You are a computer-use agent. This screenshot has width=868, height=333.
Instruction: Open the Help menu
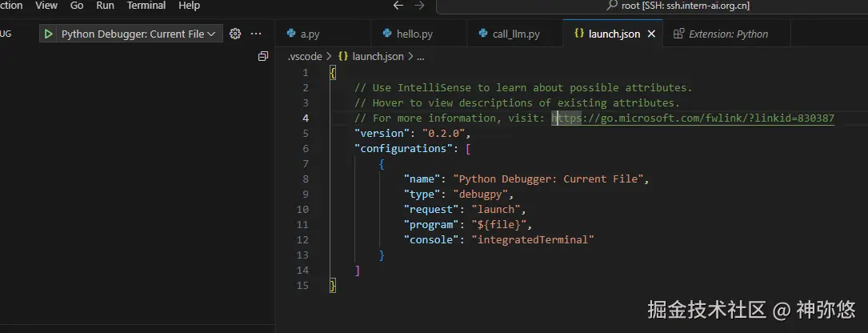click(190, 6)
